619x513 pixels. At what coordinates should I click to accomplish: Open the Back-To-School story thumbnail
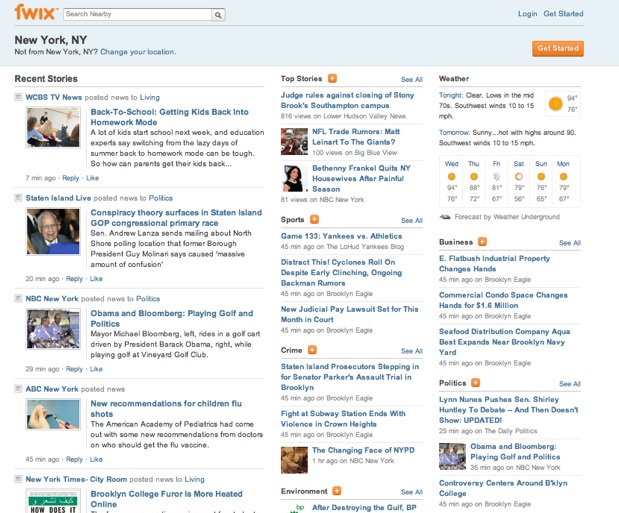53,128
